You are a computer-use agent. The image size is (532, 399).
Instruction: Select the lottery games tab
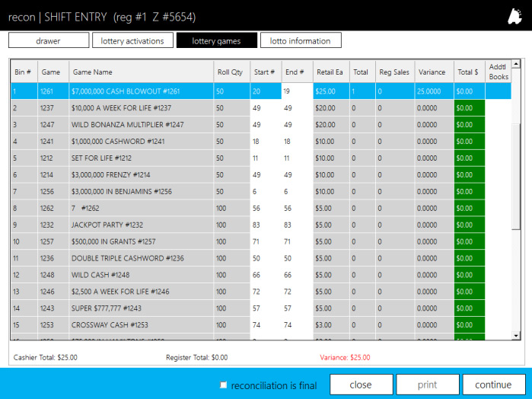(216, 40)
